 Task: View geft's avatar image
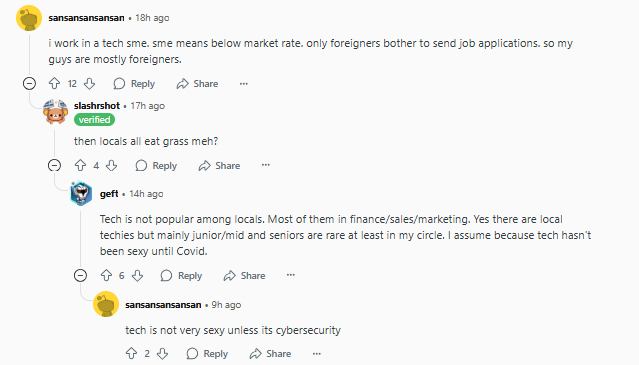81,193
